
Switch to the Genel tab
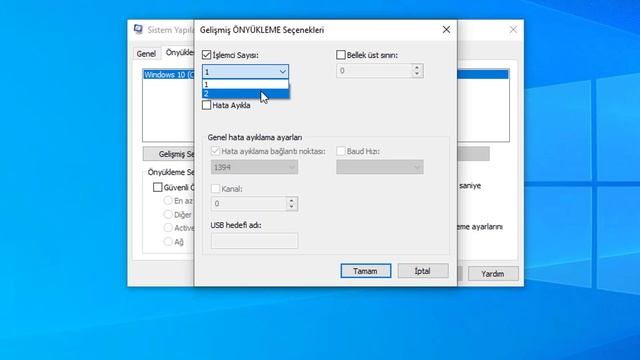146,54
